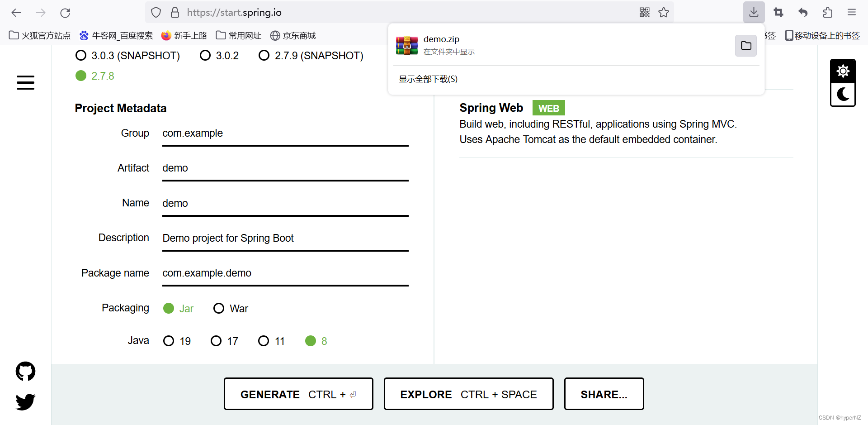The image size is (868, 425).
Task: Reload the start.spring.io page
Action: [x=65, y=13]
